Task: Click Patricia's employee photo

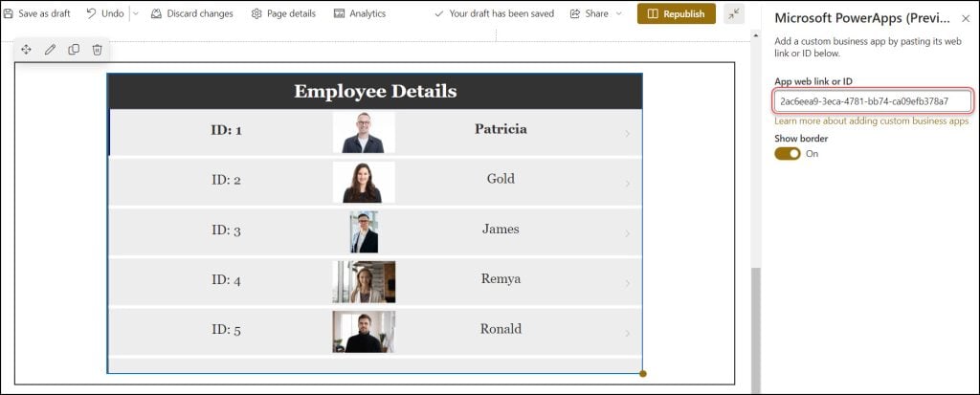Action: [364, 133]
